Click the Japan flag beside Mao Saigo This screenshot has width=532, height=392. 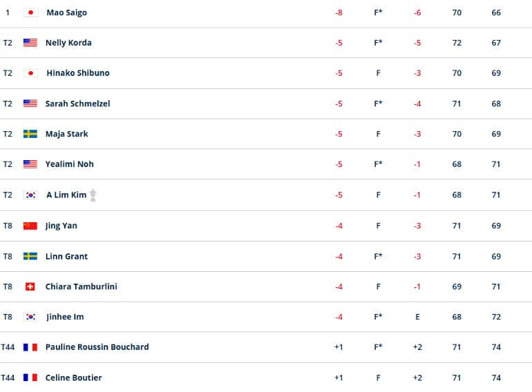tap(30, 12)
